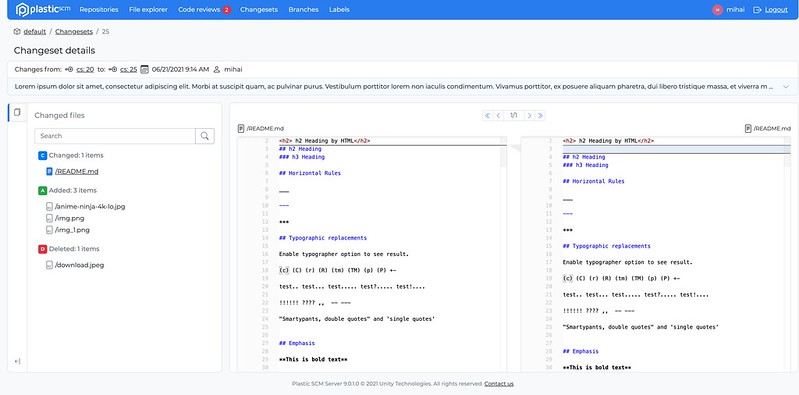Go to next difference arrow
The width and height of the screenshot is (799, 395).
pyautogui.click(x=529, y=116)
